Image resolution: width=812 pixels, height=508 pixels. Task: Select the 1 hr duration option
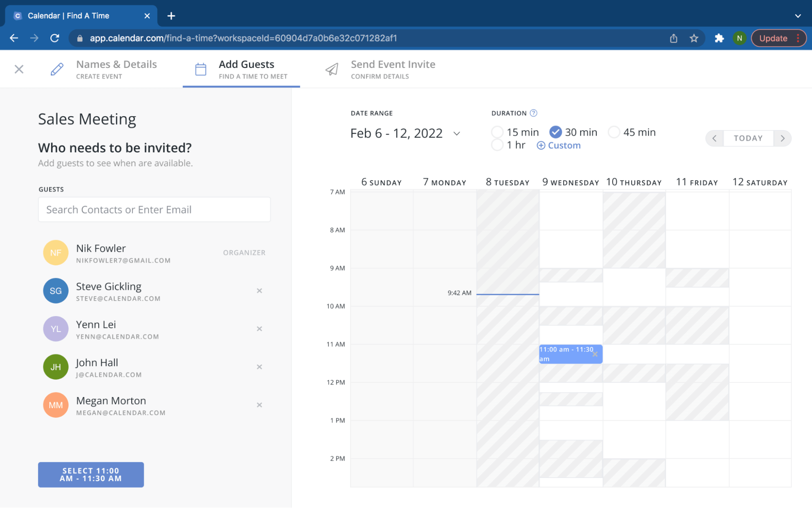[497, 145]
